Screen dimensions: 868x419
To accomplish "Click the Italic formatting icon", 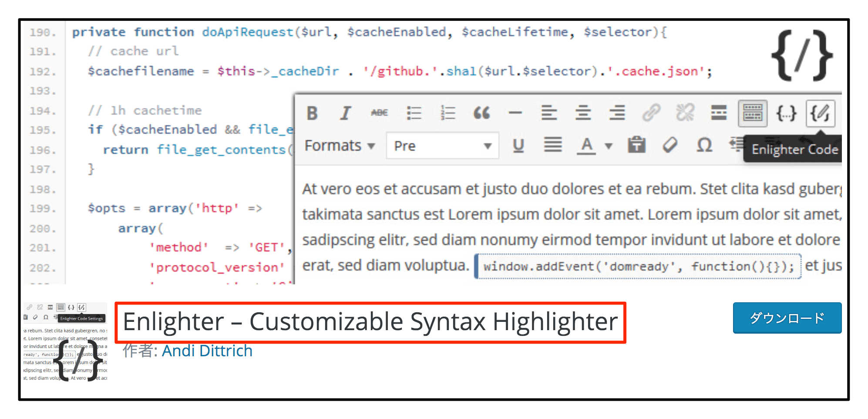I will 345,113.
